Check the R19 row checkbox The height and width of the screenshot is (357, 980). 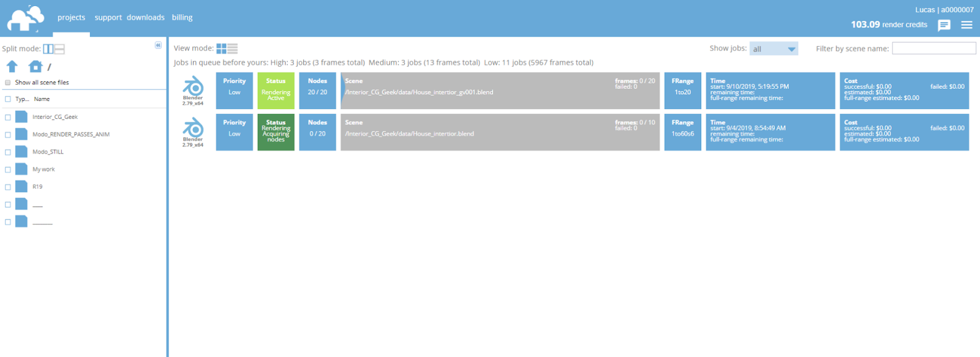coord(8,187)
